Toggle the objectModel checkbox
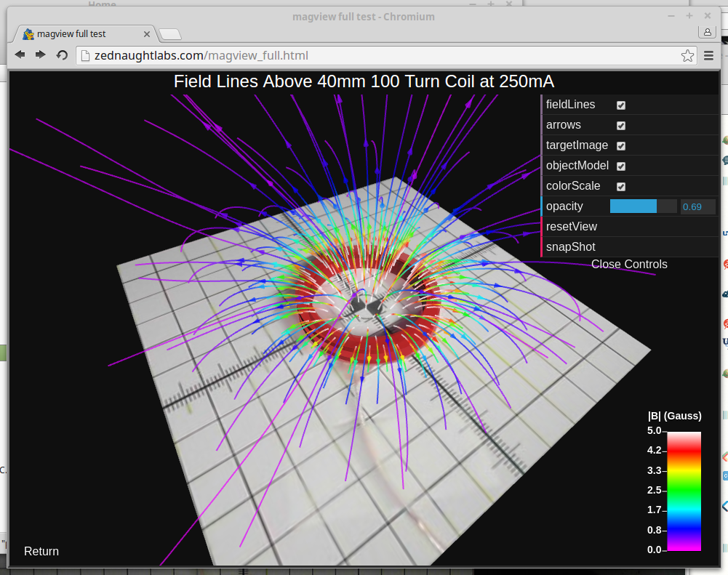The image size is (728, 575). (621, 166)
